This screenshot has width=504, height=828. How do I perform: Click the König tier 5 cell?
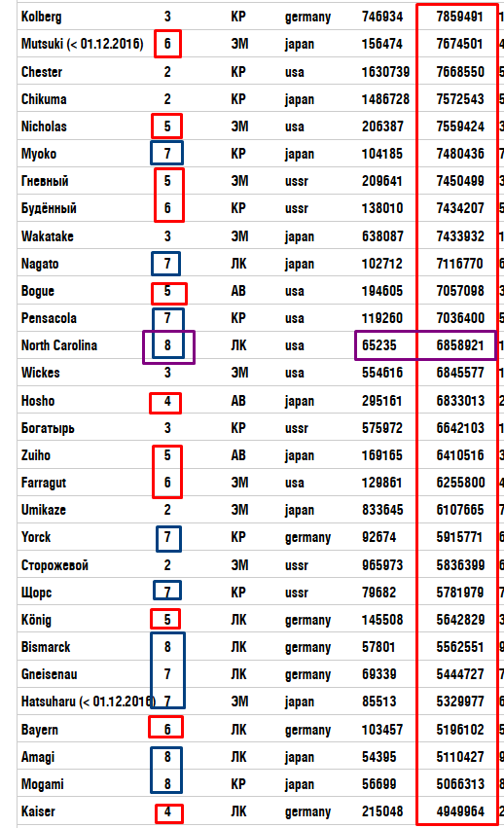coord(167,620)
